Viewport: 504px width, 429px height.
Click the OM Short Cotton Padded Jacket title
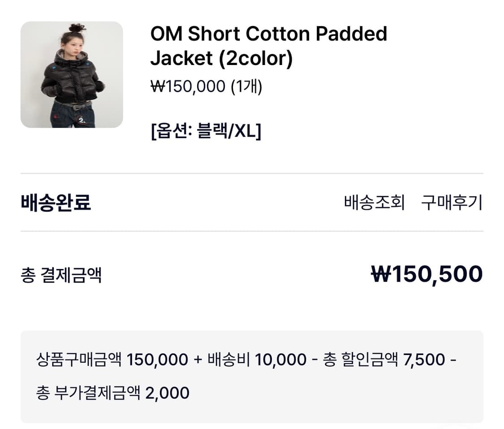point(268,46)
